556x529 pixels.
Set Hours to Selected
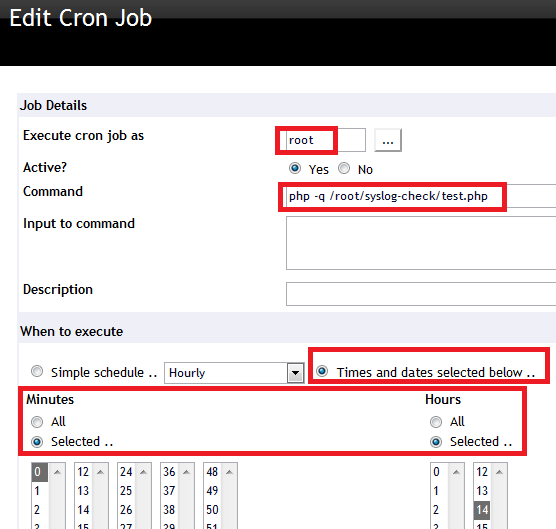coord(436,442)
